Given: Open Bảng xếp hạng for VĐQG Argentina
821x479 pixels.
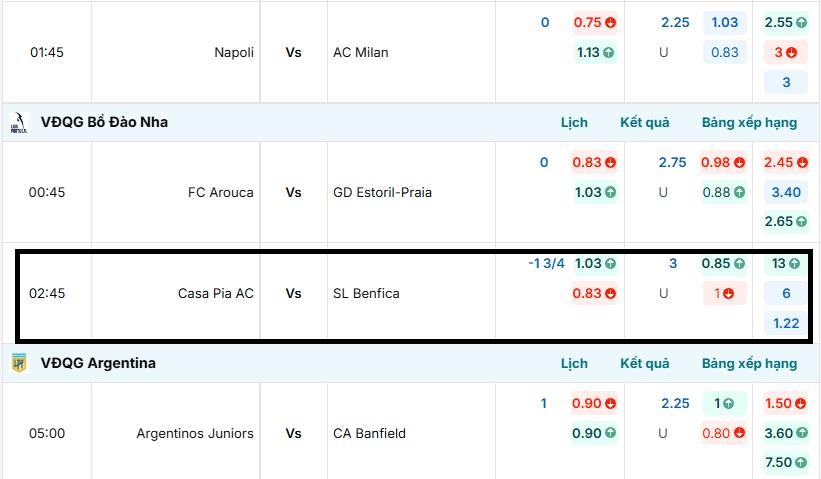Looking at the screenshot, I should pos(749,363).
